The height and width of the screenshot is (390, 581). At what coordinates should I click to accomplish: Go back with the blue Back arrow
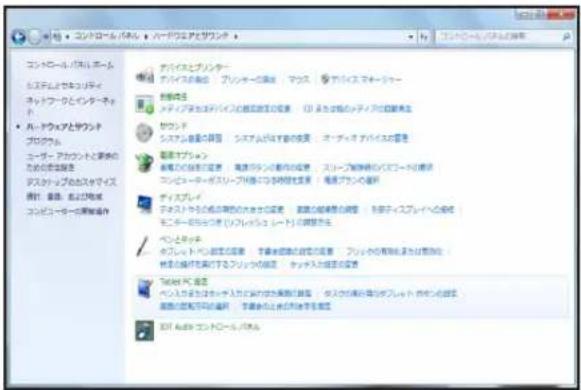(x=19, y=37)
